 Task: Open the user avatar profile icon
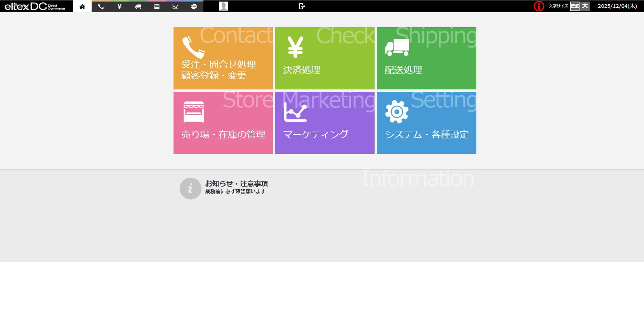coord(224,6)
